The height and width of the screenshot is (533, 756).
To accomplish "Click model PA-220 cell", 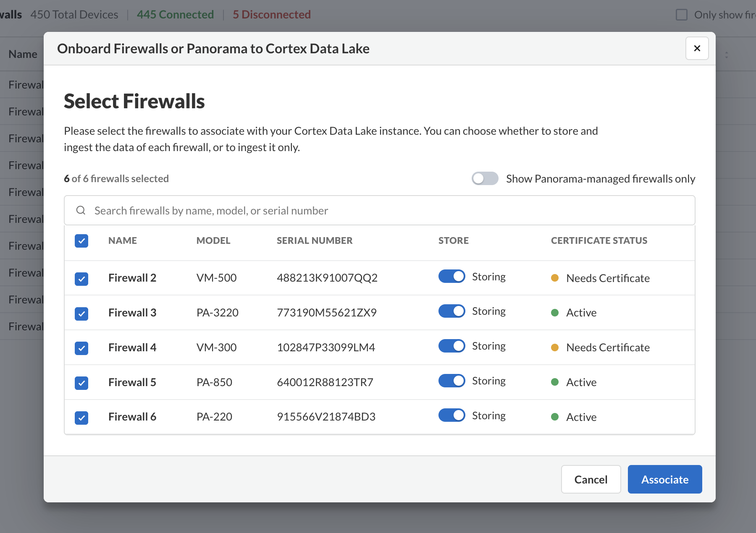I will [x=214, y=417].
